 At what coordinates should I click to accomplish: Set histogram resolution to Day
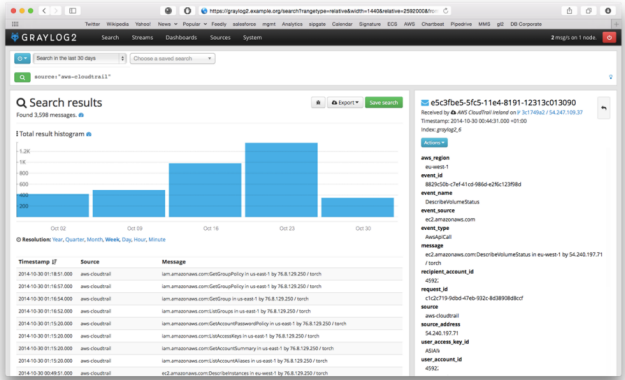pos(126,240)
